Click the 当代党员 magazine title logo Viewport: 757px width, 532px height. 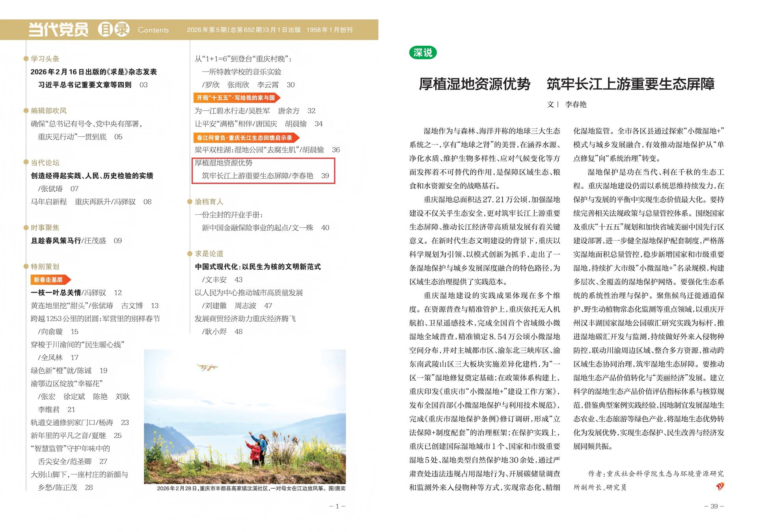tap(58, 30)
